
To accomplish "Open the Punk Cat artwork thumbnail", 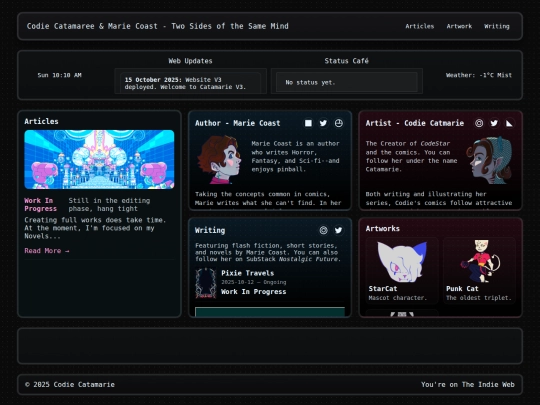I will pos(480,261).
